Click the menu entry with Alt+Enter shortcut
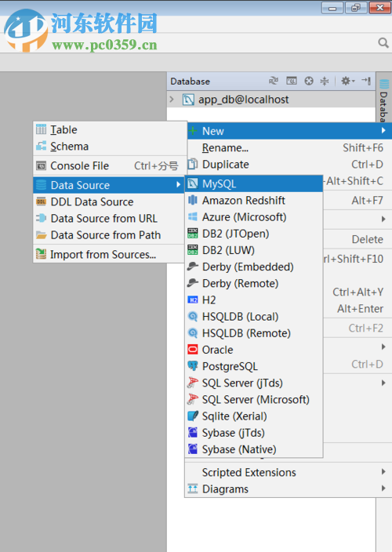 coord(357,309)
